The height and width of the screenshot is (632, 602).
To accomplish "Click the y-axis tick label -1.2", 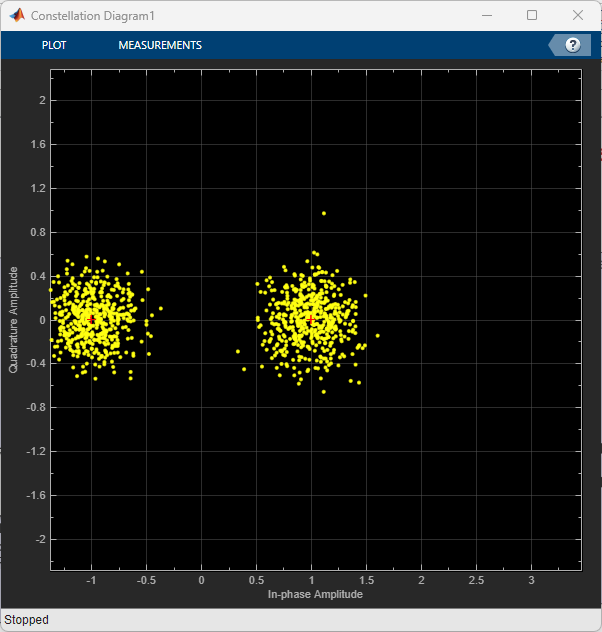I will pos(36,451).
